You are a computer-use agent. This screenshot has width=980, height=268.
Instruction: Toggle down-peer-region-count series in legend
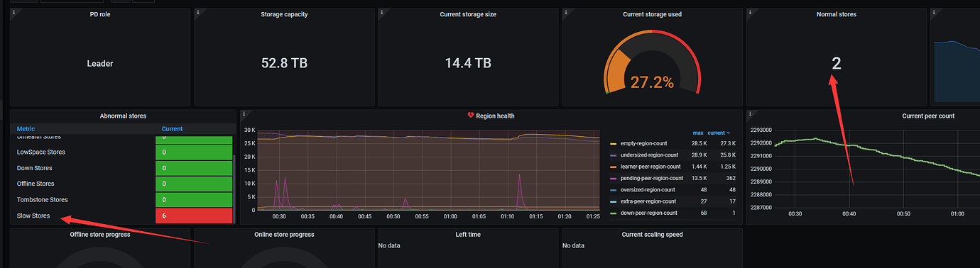[647, 213]
